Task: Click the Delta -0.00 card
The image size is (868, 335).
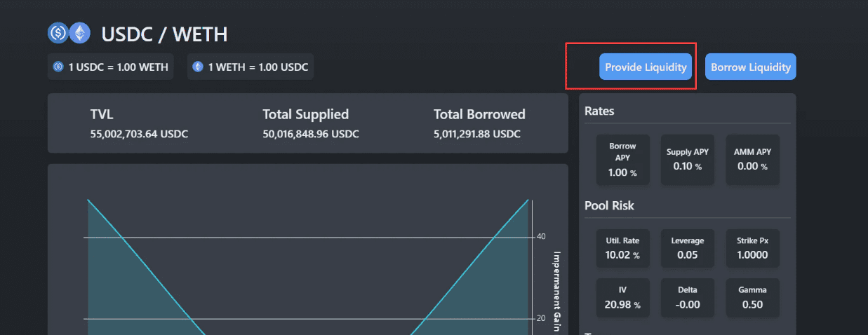Action: click(687, 297)
